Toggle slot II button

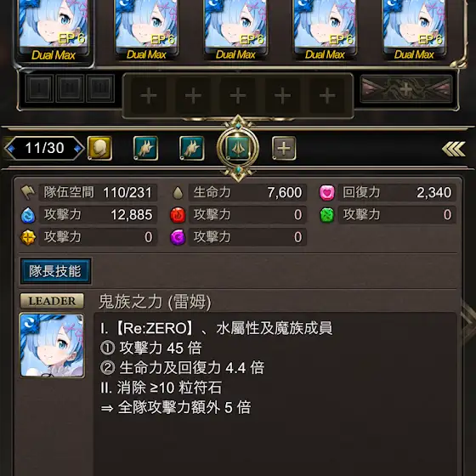pos(70,88)
